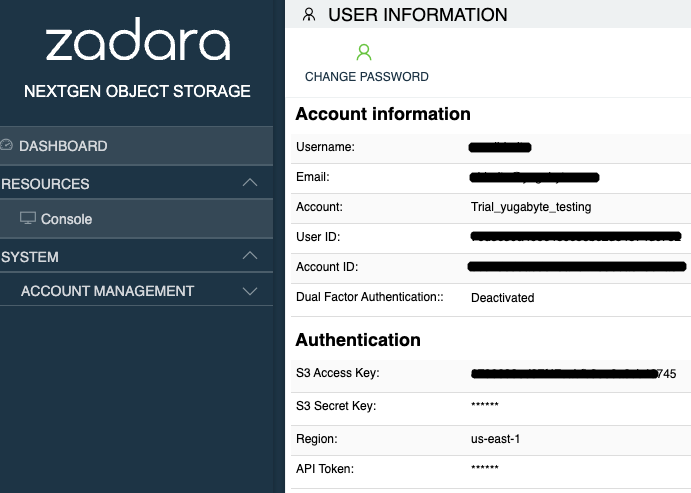The width and height of the screenshot is (691, 493).
Task: Select the Account Management menu item
Action: 136,291
